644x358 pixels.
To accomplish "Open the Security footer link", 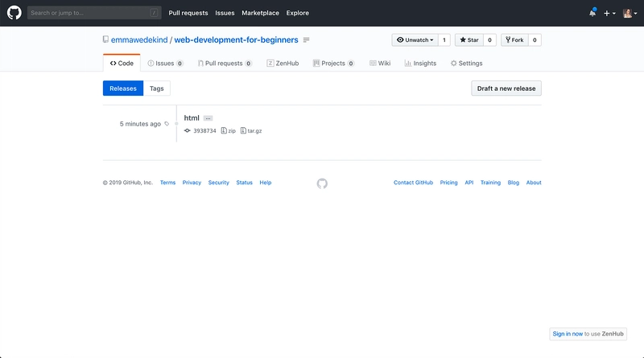I will coord(218,183).
